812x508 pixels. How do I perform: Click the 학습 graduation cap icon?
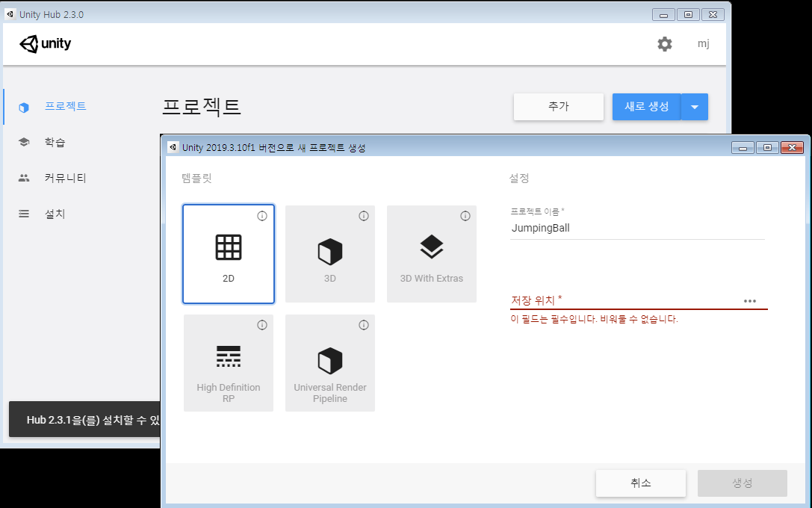(24, 142)
